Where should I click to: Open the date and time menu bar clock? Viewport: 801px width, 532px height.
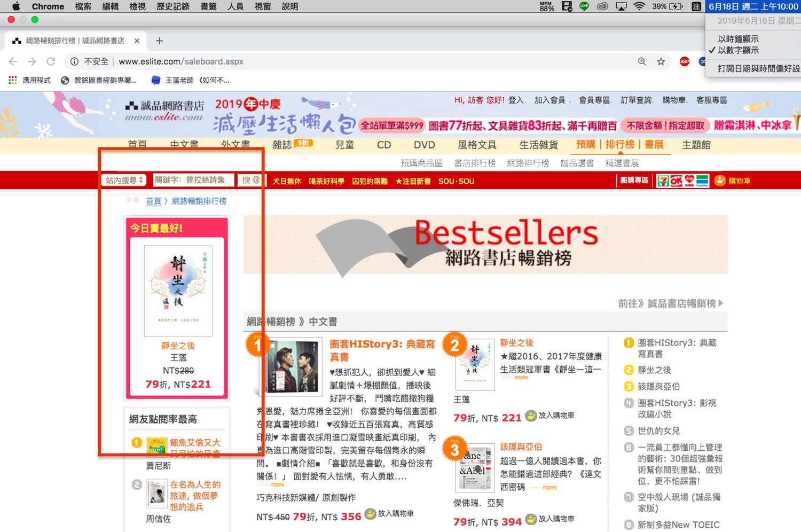click(753, 6)
